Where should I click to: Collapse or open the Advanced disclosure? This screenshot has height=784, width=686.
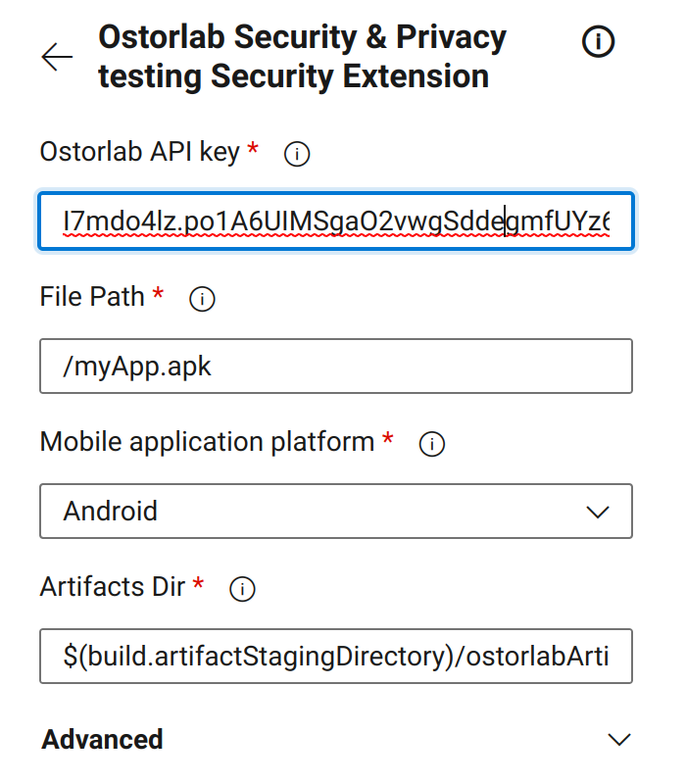[x=618, y=740]
